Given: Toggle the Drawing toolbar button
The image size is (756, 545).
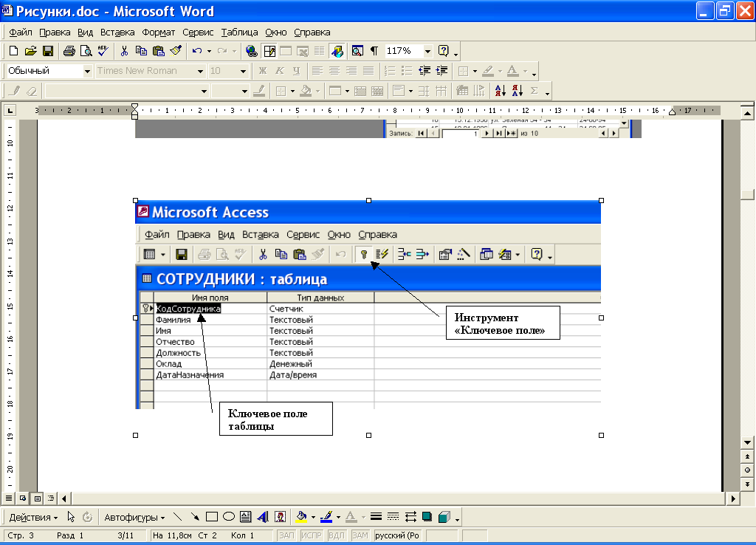Looking at the screenshot, I should click(337, 51).
